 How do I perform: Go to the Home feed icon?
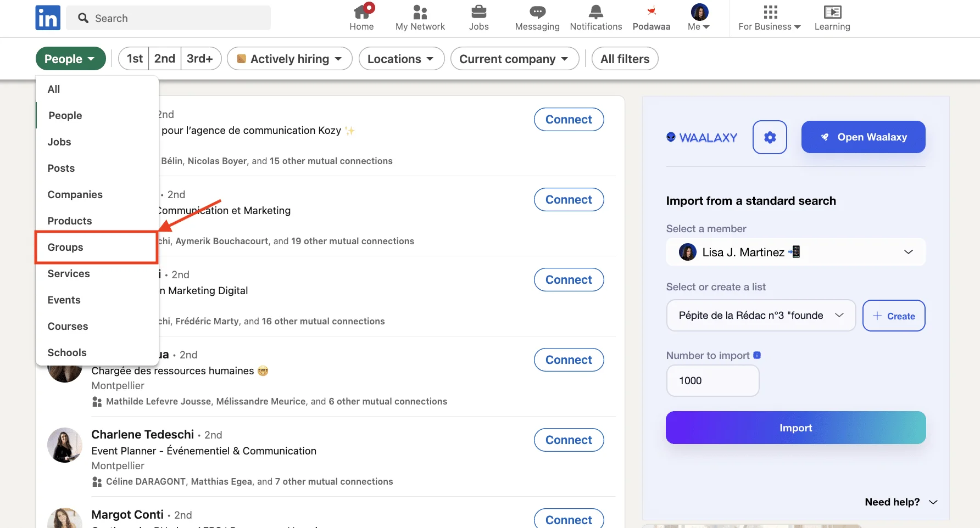(x=361, y=12)
